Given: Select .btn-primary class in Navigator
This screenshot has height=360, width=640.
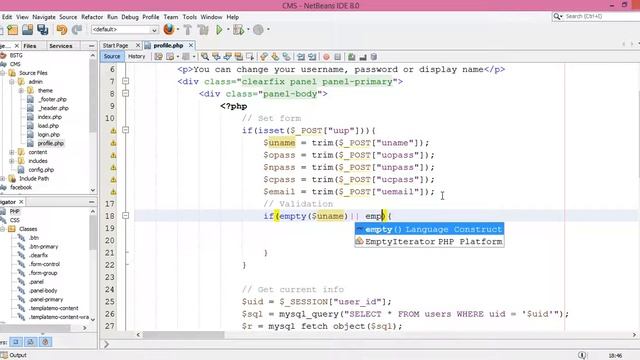Looking at the screenshot, I should 43,247.
